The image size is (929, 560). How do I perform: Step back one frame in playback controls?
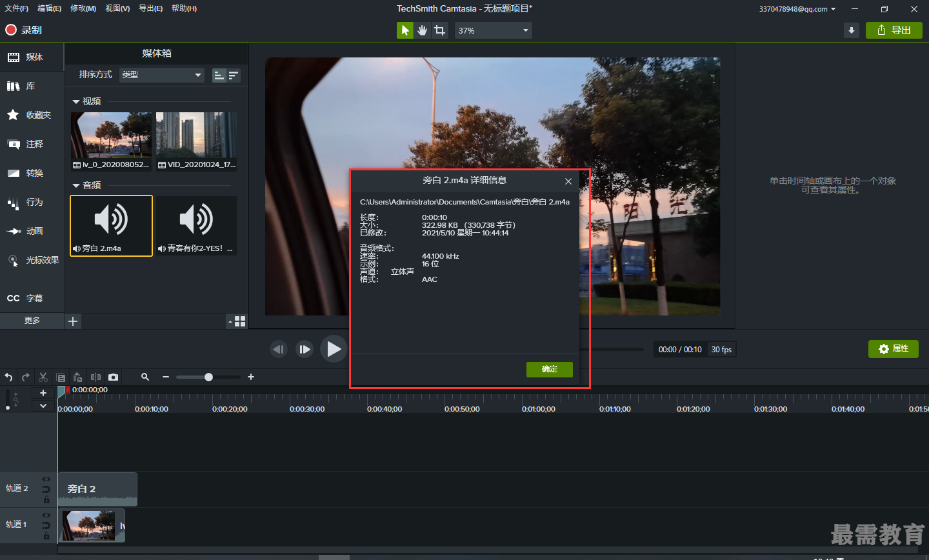point(279,349)
